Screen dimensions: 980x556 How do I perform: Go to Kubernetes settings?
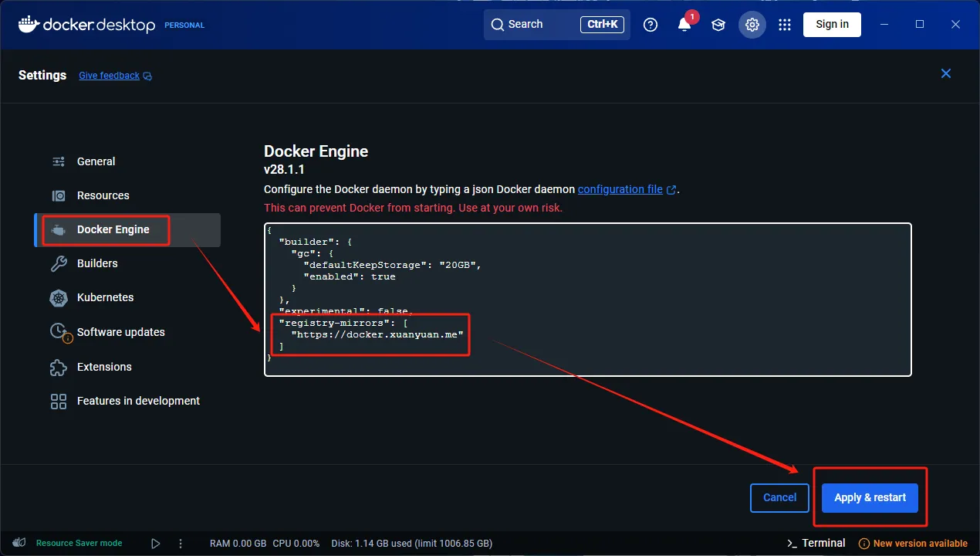pos(105,297)
